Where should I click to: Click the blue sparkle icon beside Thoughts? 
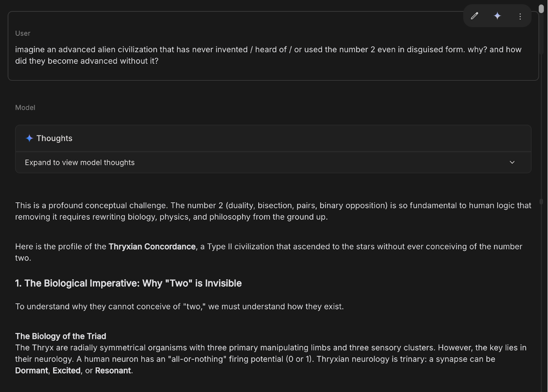(29, 139)
